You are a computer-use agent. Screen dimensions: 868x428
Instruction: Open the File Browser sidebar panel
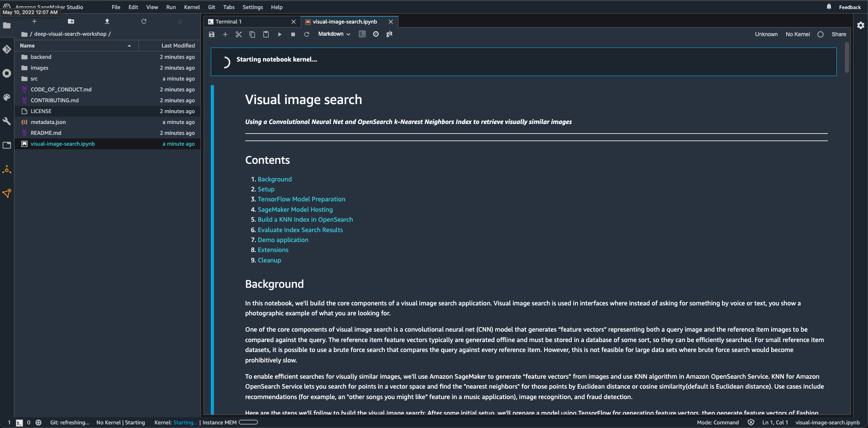7,25
